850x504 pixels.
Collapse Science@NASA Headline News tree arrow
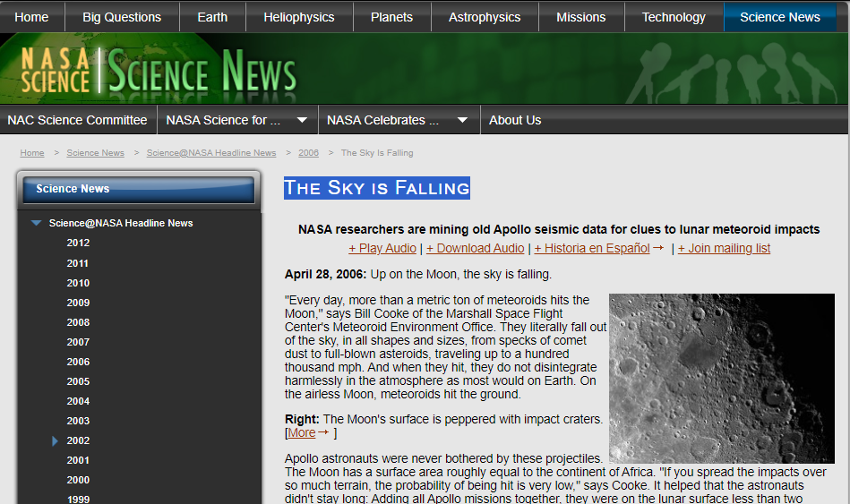pos(37,223)
